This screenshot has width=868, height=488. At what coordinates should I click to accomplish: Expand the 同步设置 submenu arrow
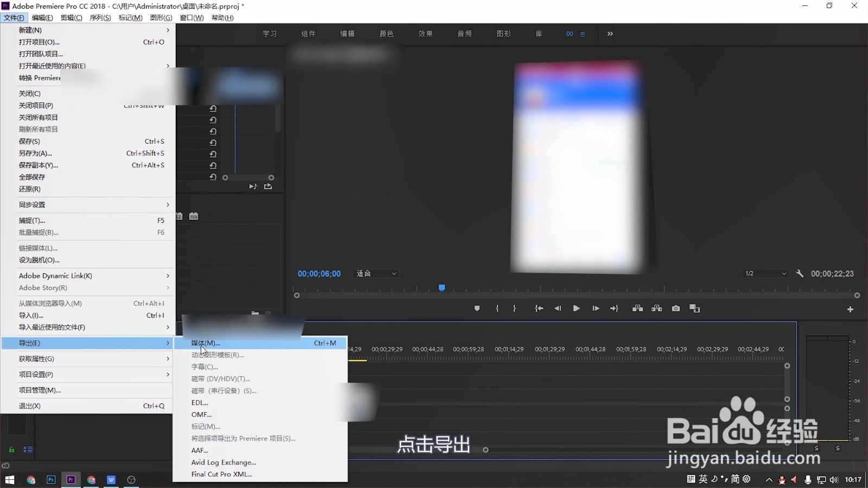pyautogui.click(x=167, y=204)
